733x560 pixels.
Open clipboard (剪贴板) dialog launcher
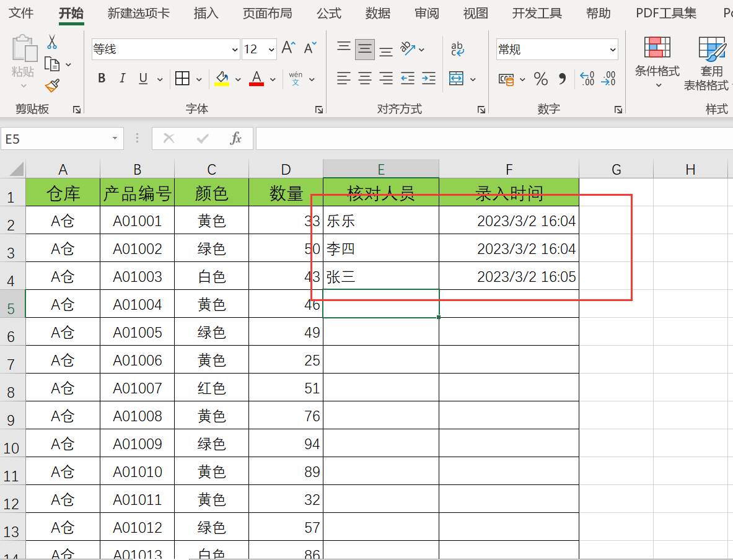tap(77, 110)
